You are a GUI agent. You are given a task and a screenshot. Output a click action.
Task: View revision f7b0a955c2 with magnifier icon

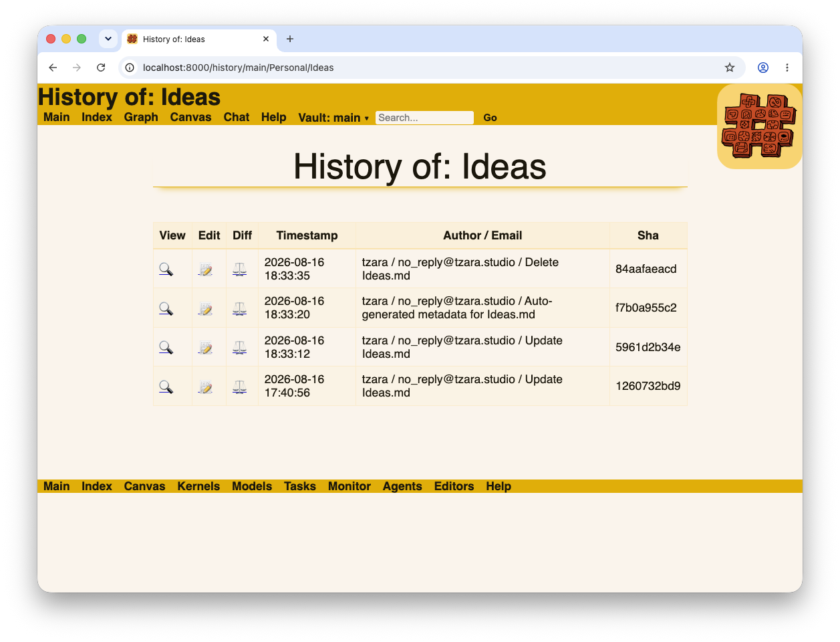tap(166, 308)
